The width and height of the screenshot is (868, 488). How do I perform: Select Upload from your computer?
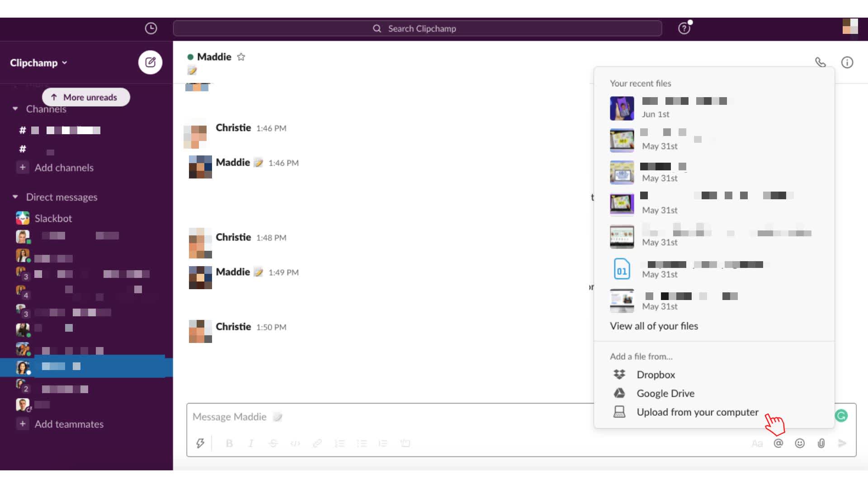(698, 412)
